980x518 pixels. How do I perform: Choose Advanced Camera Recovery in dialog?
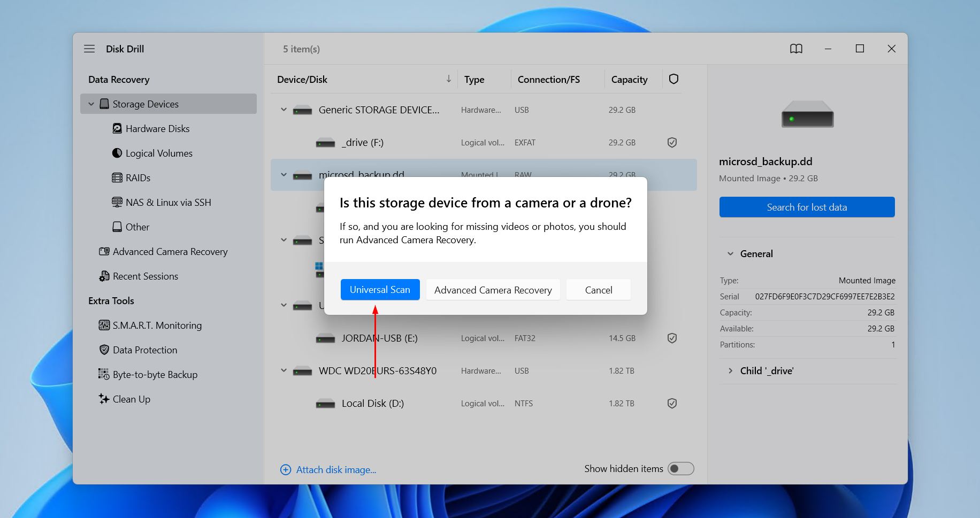click(x=493, y=290)
